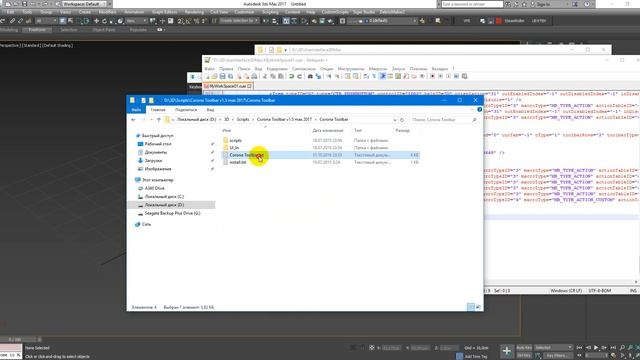
Task: Open the Notepad++ Кодировки menu
Action: pyautogui.click(x=277, y=69)
